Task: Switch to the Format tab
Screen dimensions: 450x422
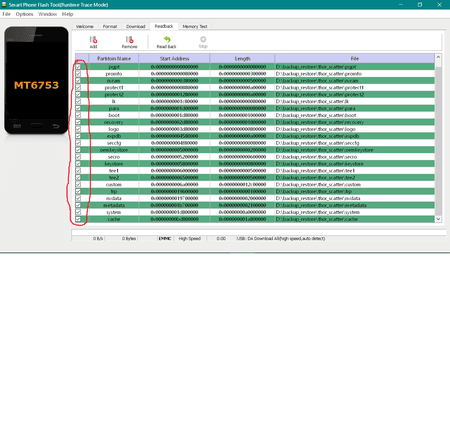Action: pyautogui.click(x=110, y=26)
